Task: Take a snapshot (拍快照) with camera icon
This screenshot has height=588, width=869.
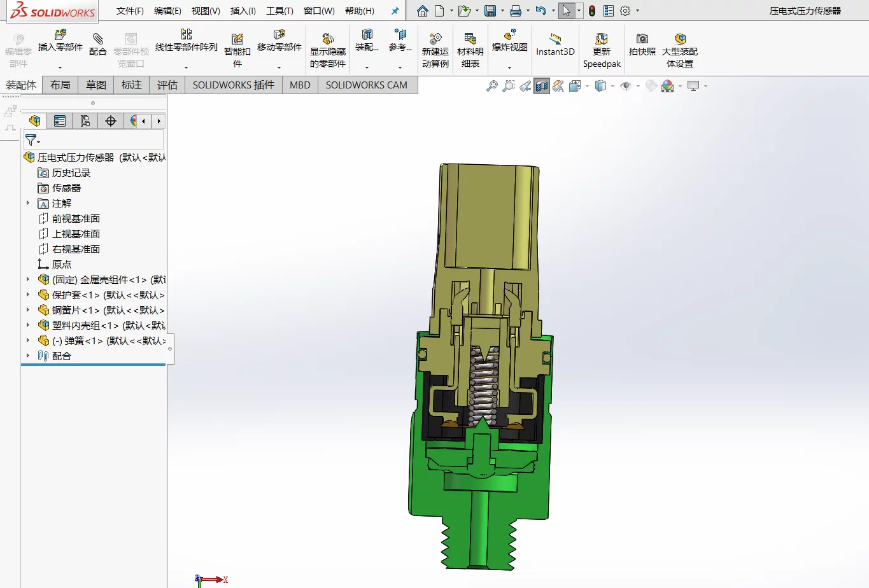Action: (642, 44)
